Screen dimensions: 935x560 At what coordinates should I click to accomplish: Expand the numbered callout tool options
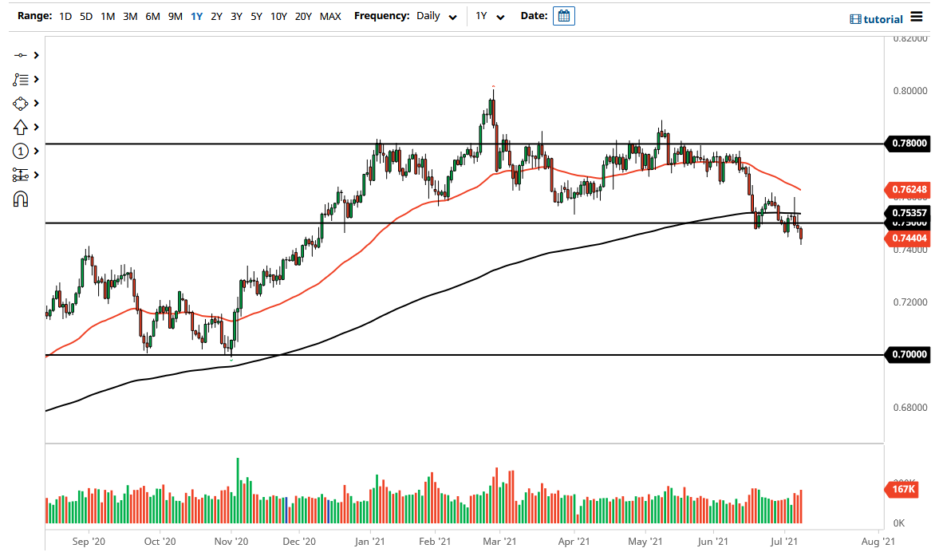click(37, 151)
